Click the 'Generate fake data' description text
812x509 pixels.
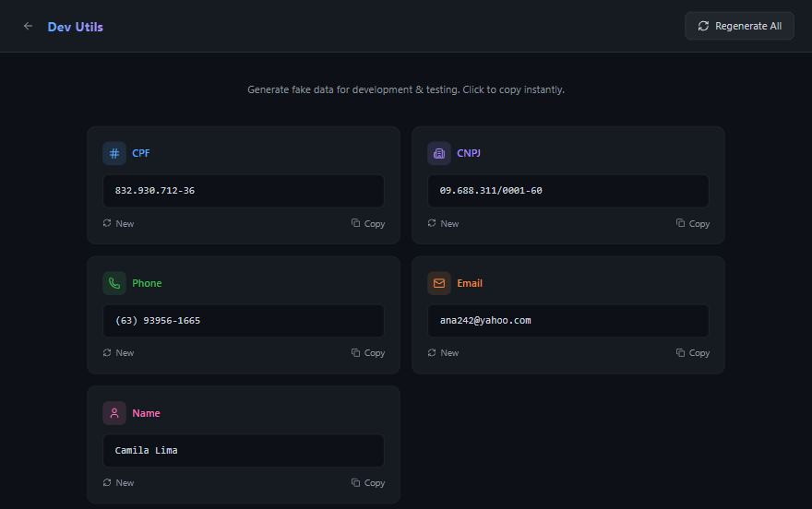(x=406, y=90)
